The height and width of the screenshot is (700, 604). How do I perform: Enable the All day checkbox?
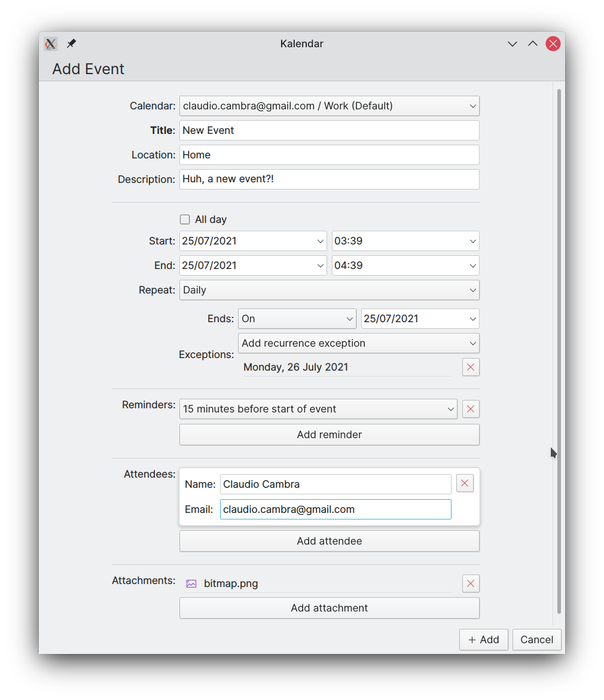click(x=185, y=219)
